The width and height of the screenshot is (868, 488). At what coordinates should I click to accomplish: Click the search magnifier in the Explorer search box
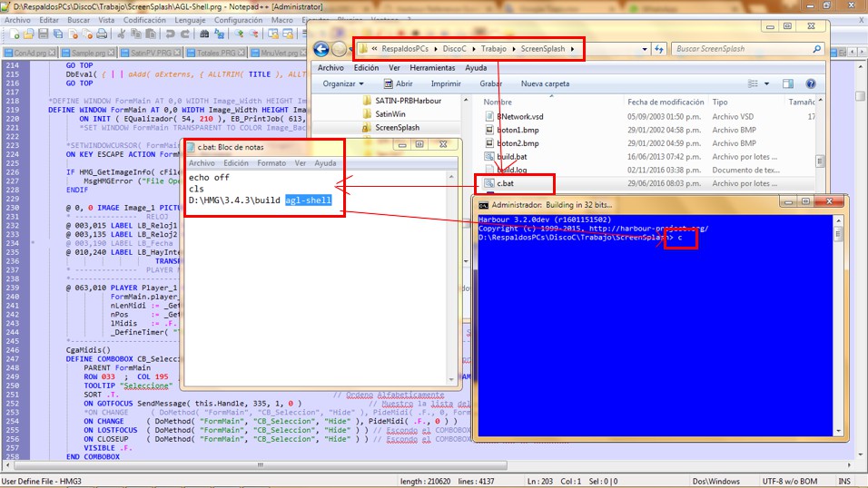(816, 49)
